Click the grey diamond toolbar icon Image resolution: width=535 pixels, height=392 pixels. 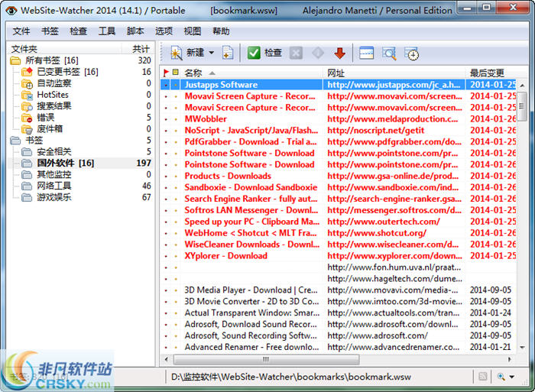click(318, 53)
